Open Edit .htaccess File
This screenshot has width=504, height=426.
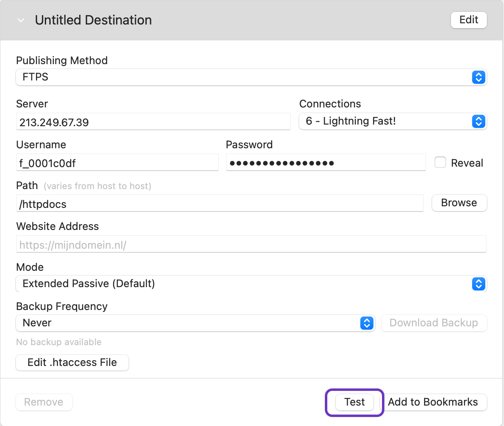click(x=72, y=362)
